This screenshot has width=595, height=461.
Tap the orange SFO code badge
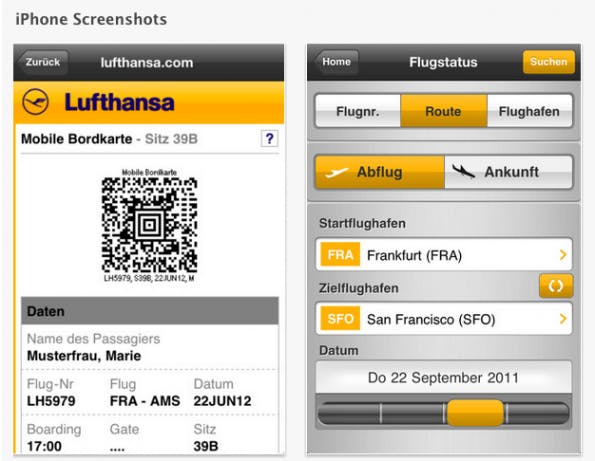pyautogui.click(x=340, y=318)
